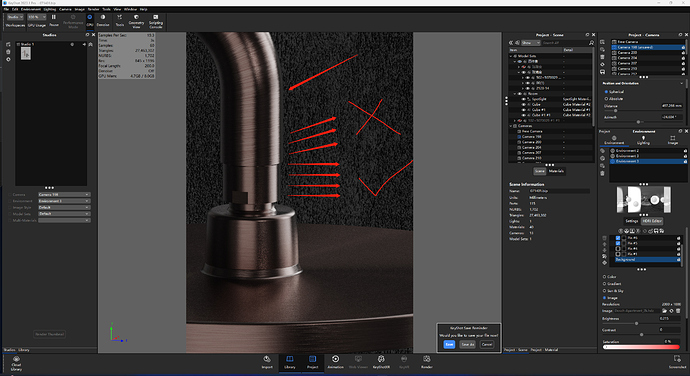Open Geometry View from the toolbar
This screenshot has width=690, height=376.
tap(136, 21)
